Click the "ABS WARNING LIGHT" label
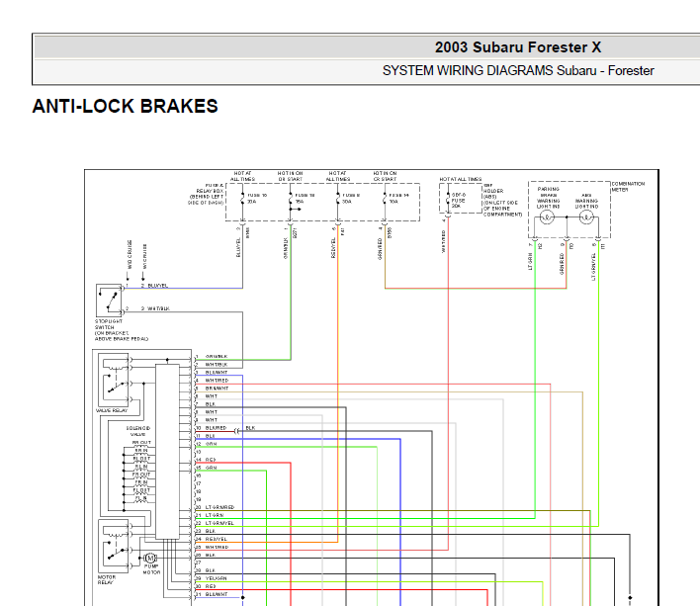This screenshot has width=700, height=606. click(586, 201)
